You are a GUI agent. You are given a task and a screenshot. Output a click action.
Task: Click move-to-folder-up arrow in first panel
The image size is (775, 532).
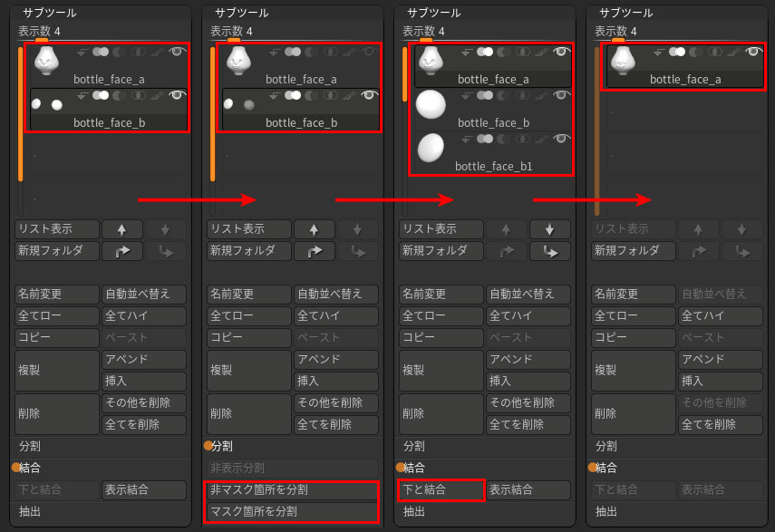(x=122, y=251)
